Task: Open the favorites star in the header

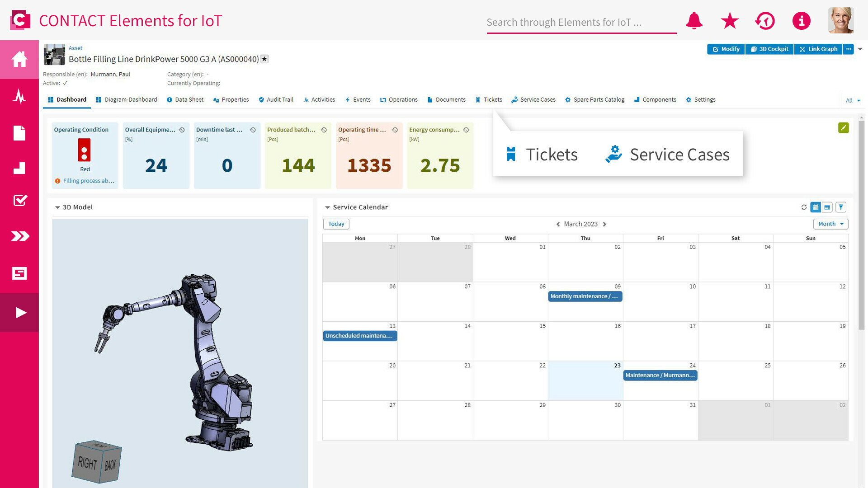Action: pyautogui.click(x=730, y=21)
